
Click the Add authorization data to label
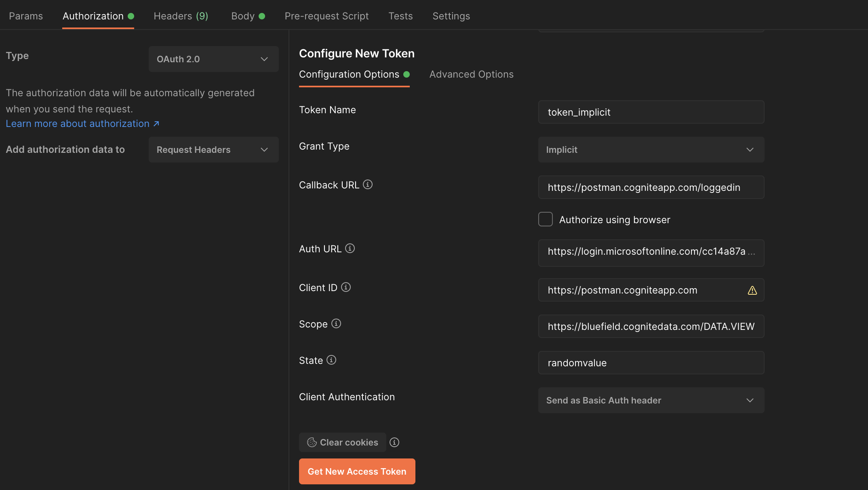(65, 150)
